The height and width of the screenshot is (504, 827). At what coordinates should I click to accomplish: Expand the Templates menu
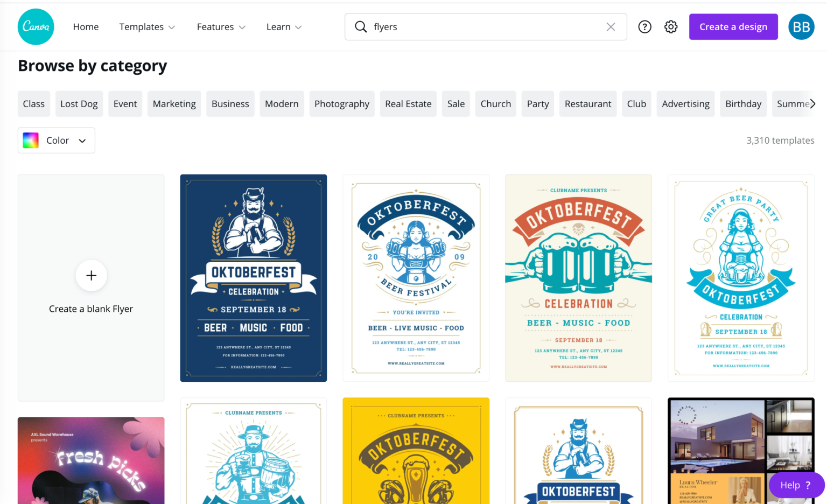[147, 27]
